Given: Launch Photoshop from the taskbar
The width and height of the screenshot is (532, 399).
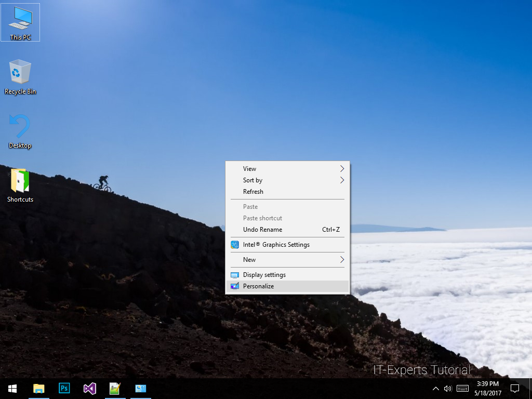Looking at the screenshot, I should [x=64, y=388].
